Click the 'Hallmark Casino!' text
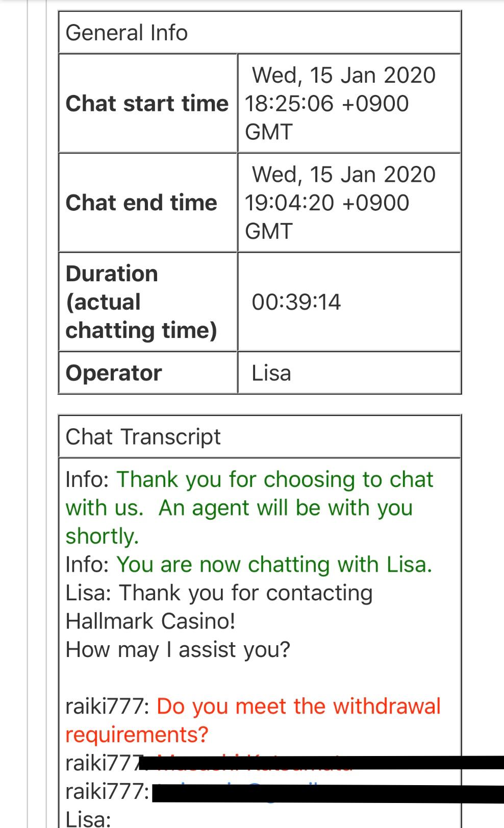Image resolution: width=504 pixels, height=828 pixels. [150, 621]
